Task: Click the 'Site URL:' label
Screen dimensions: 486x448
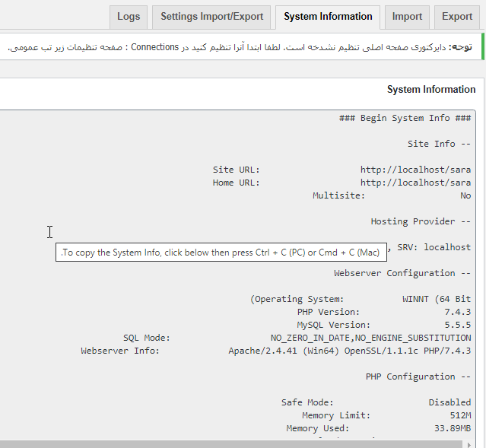Action: 237,170
